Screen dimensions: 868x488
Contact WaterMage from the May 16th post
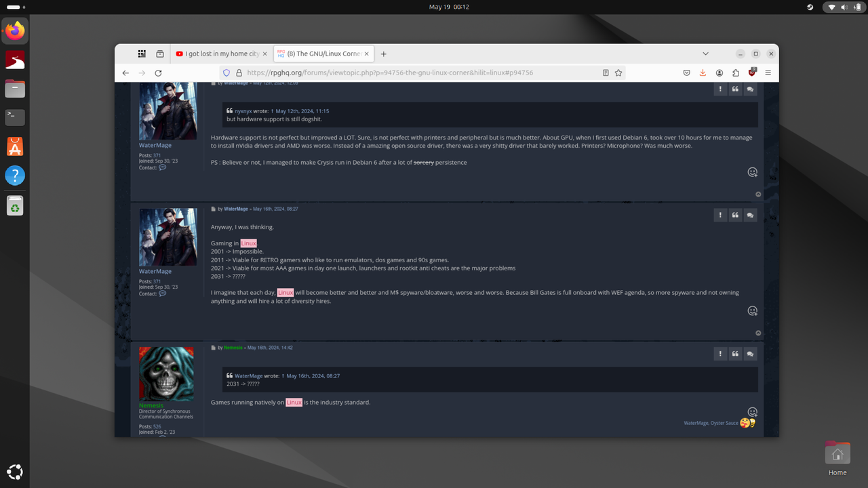[162, 293]
